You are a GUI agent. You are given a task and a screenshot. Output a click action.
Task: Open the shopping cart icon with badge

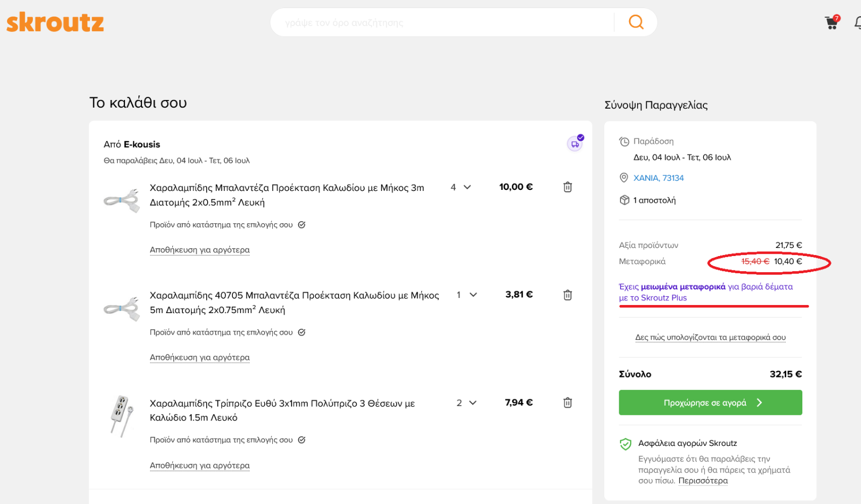pyautogui.click(x=832, y=22)
